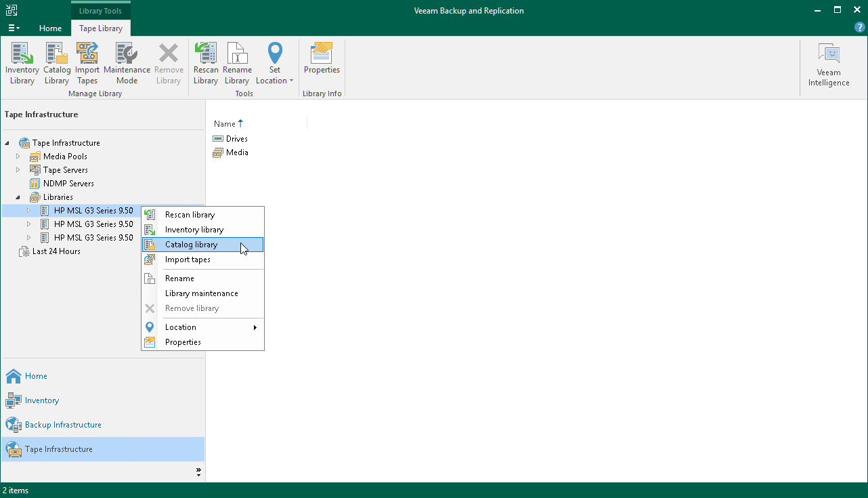Click the Inventory Library ribbon button
The width and height of the screenshot is (868, 498).
pos(22,64)
